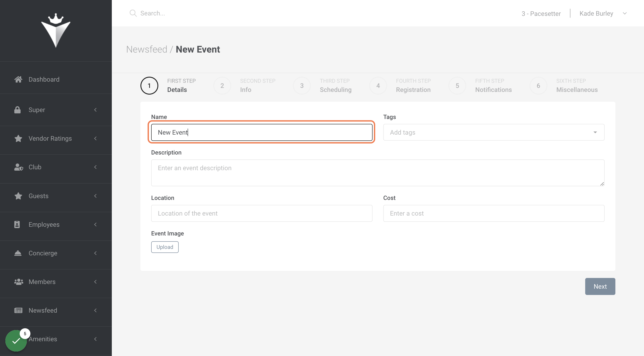Focus the Name input field
The height and width of the screenshot is (356, 644).
click(262, 132)
